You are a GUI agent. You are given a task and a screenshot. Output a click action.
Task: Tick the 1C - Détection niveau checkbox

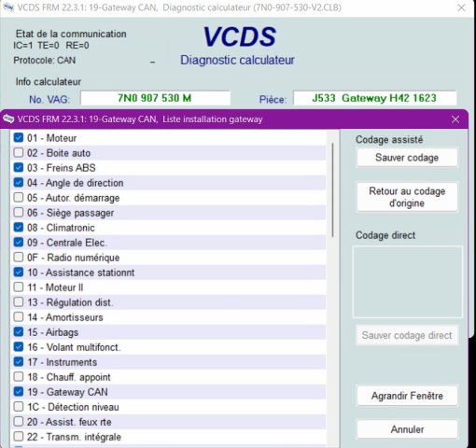(x=19, y=406)
